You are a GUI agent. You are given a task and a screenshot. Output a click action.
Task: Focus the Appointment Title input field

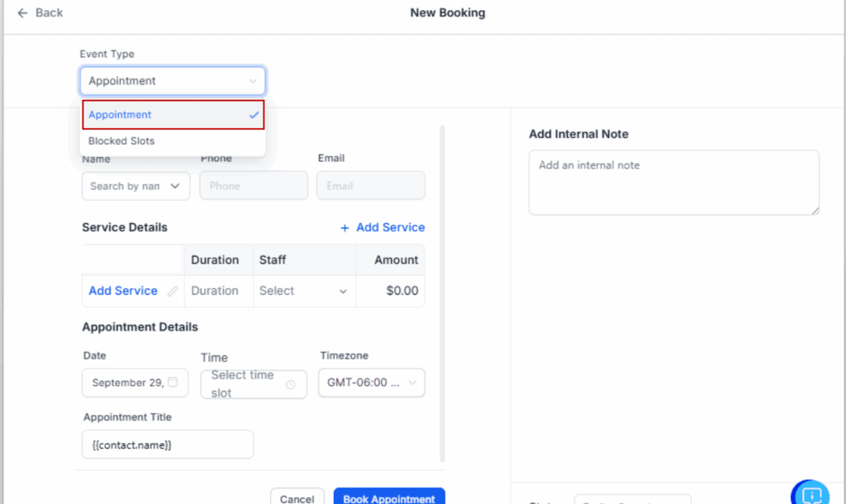(168, 445)
